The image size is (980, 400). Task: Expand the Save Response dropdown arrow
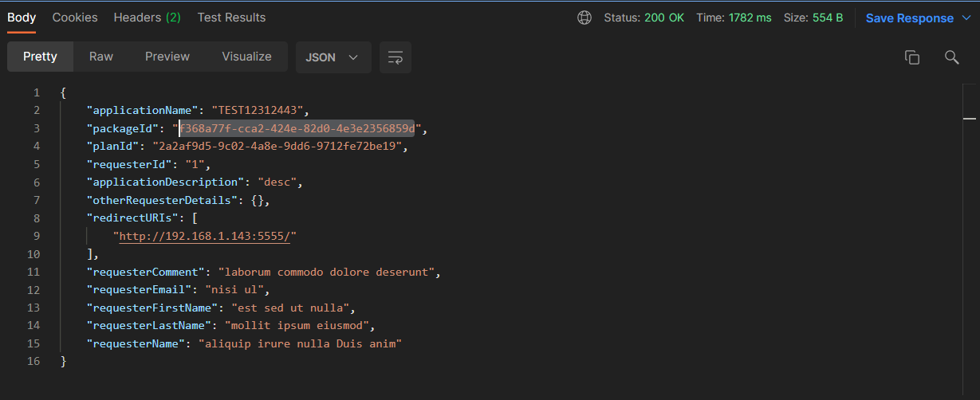click(967, 18)
